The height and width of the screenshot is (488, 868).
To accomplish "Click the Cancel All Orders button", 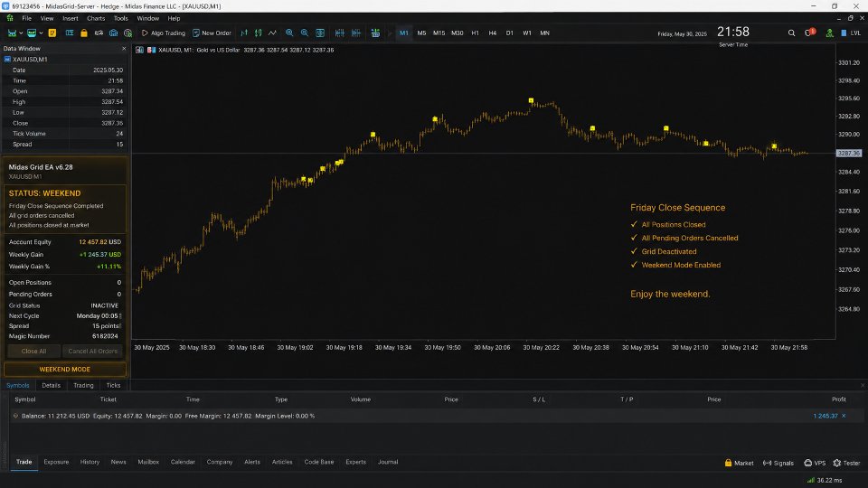I will click(93, 352).
